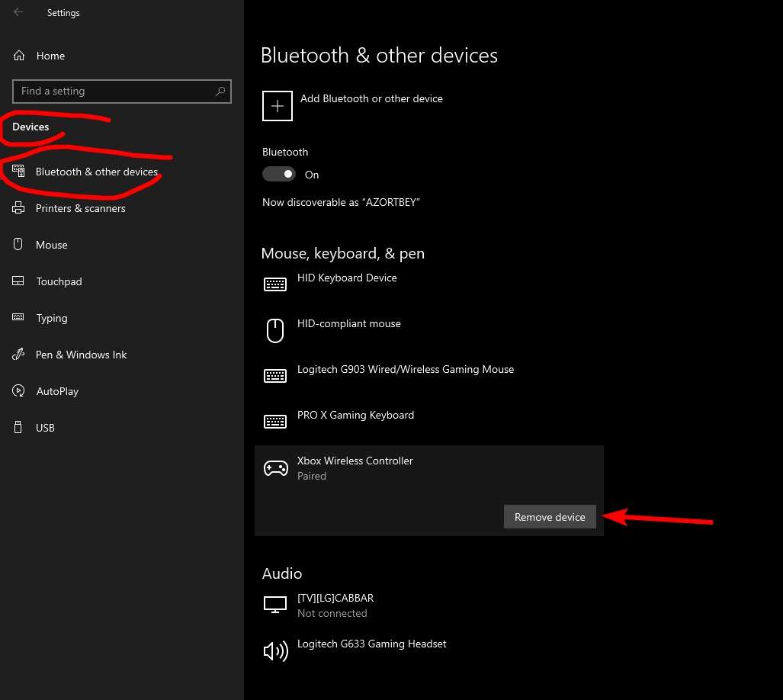
Task: Click the HID-compliant mouse icon
Action: click(x=275, y=330)
